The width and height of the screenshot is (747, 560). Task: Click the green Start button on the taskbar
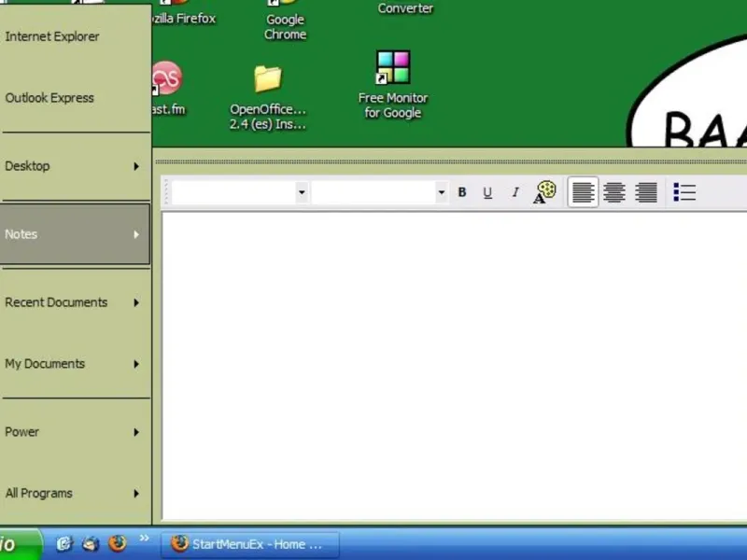21,544
